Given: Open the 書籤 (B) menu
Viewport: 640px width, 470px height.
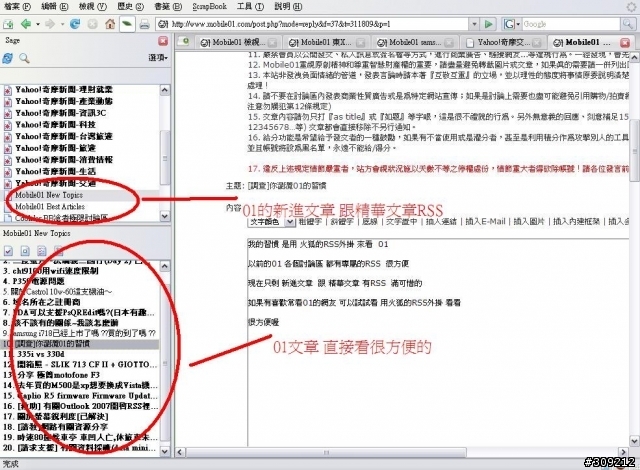Looking at the screenshot, I should [168, 7].
